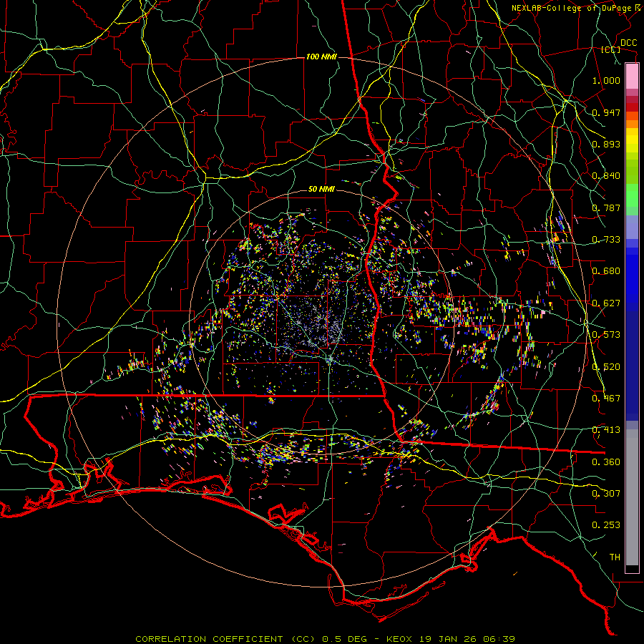
Task: Click the 0.787 scale value
Action: pos(606,208)
